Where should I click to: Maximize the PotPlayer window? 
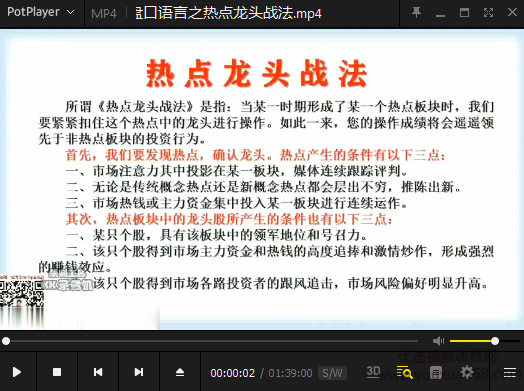(464, 13)
